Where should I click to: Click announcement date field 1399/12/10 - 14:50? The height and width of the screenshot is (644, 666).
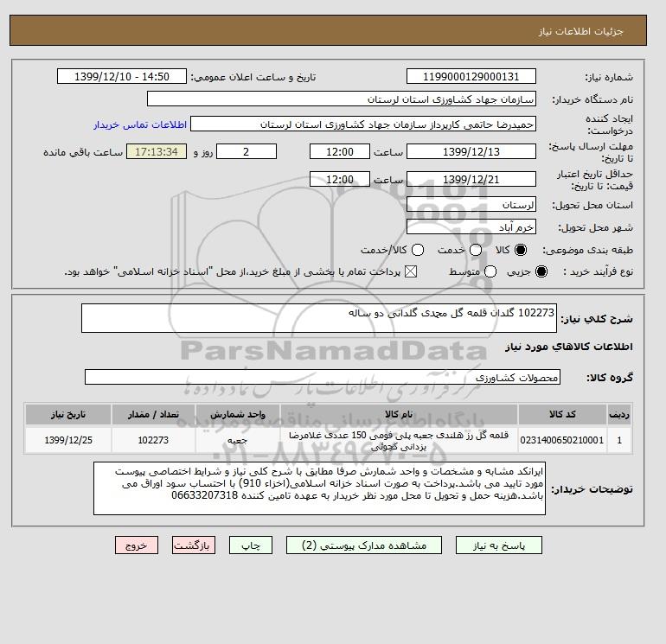pyautogui.click(x=121, y=76)
